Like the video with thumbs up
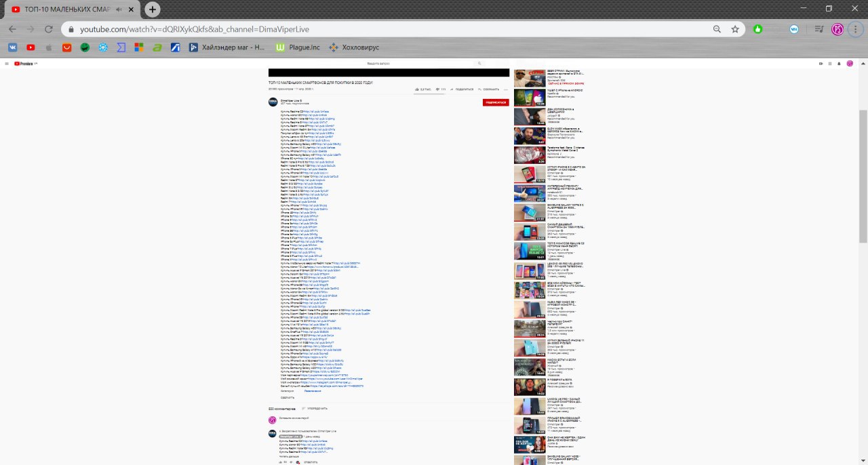 point(422,89)
